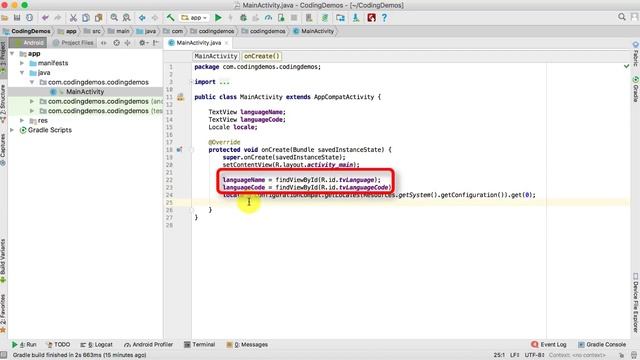Open the Gradle Console
This screenshot has width=640, height=360.
tap(602, 344)
